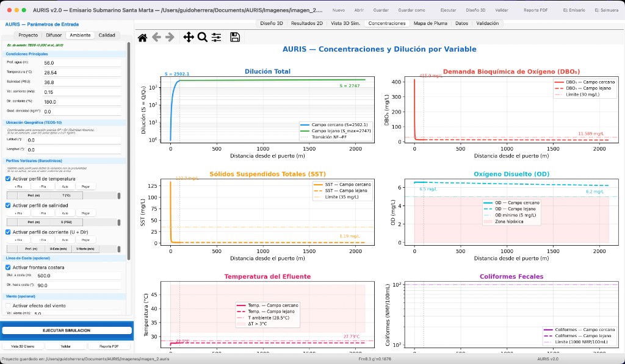
Task: Click Guardar in the top toolbar
Action: [381, 10]
